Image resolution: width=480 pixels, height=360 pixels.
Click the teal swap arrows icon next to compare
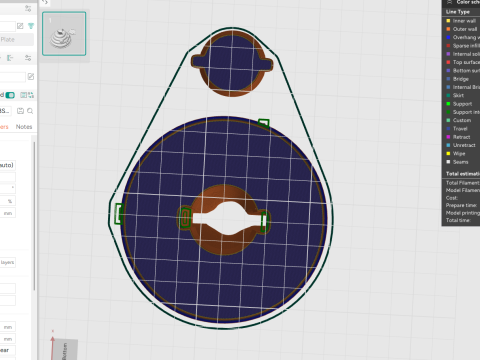[31, 95]
